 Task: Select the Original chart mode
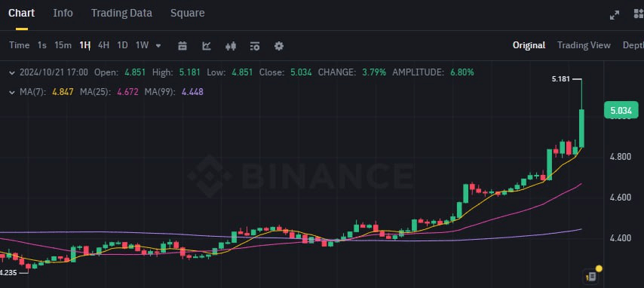(529, 45)
